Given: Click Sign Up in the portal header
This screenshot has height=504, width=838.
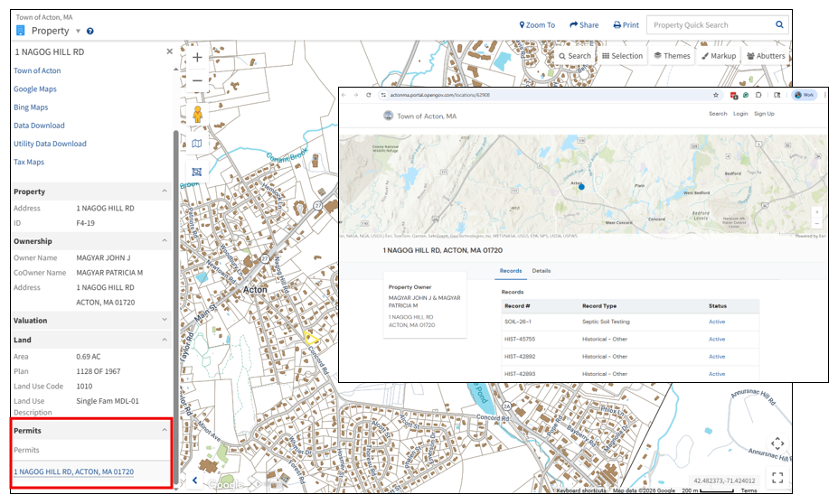Looking at the screenshot, I should pyautogui.click(x=764, y=114).
